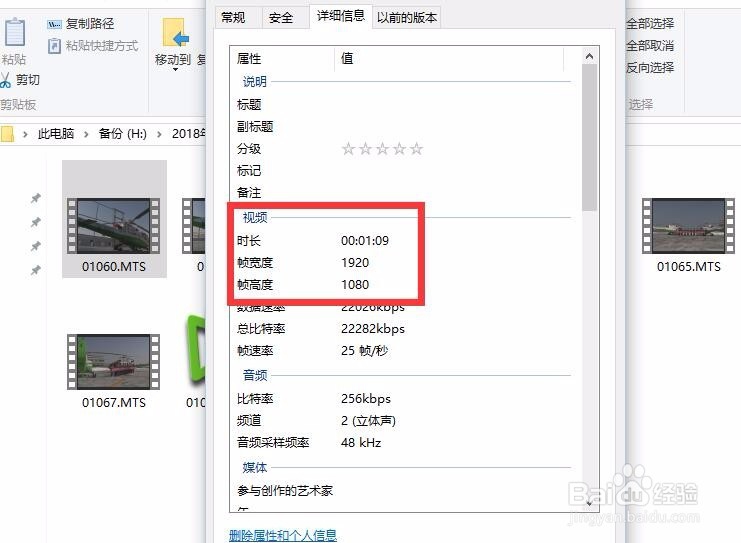Screen dimensions: 741x543
Task: Click the Cut (剪切) scissors icon
Action: click(x=5, y=80)
